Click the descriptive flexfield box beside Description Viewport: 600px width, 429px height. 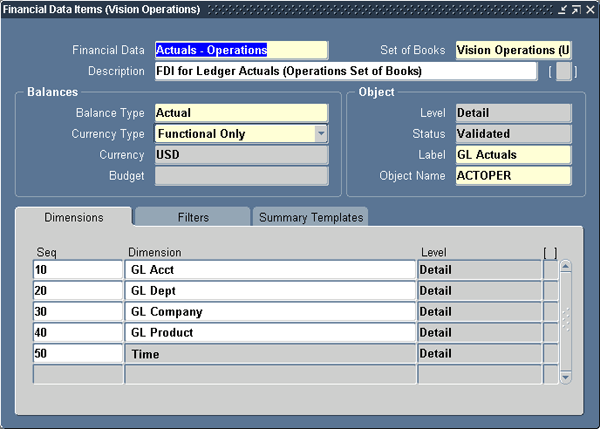click(x=563, y=72)
